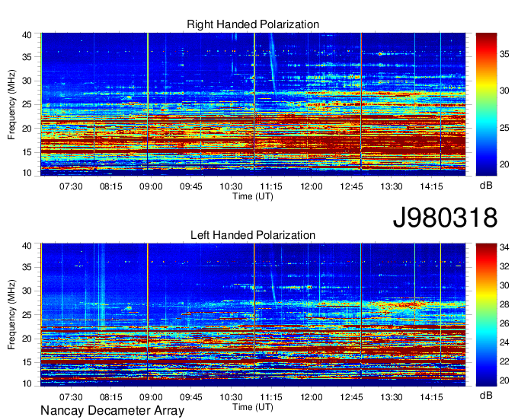
Task: Click 10:30 tick under Right Handed plot
Action: tap(231, 186)
